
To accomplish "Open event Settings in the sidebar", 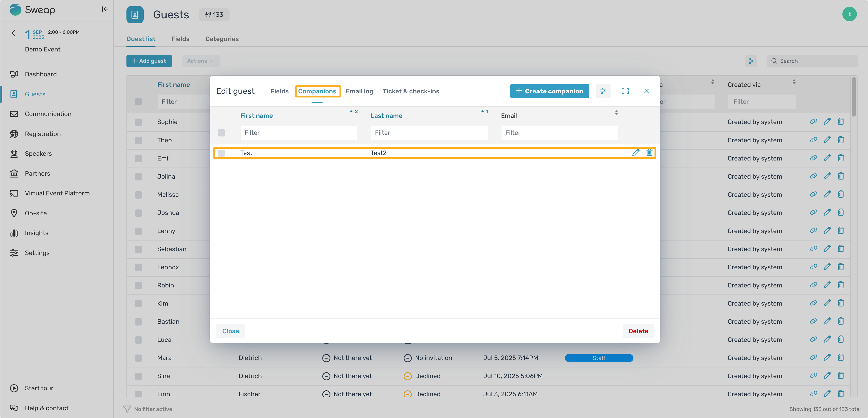I will (x=37, y=253).
